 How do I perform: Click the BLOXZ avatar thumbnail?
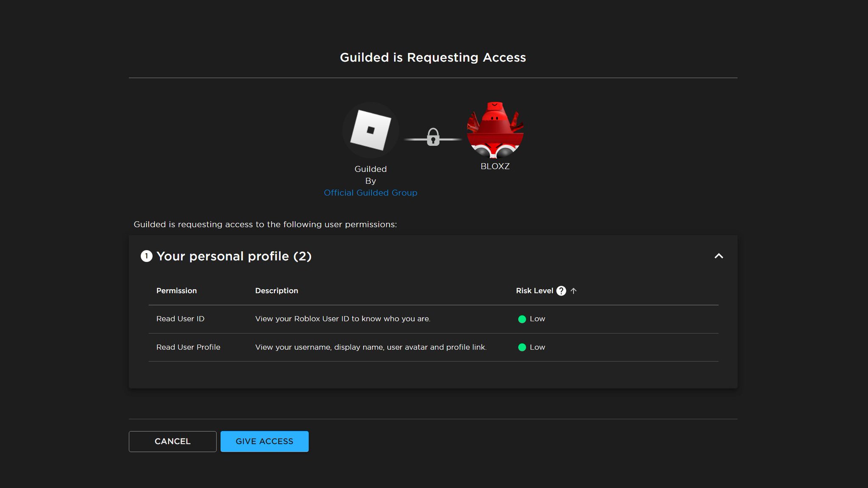point(495,130)
